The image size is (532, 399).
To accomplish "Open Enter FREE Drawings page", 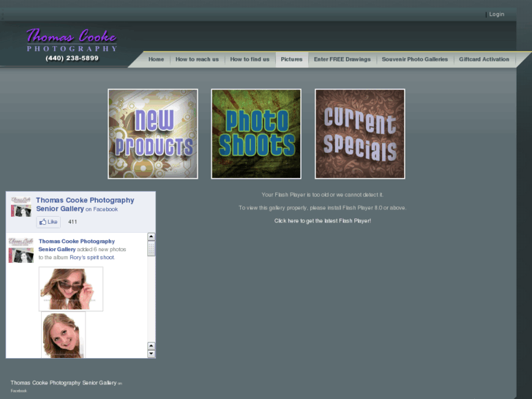I will click(342, 59).
